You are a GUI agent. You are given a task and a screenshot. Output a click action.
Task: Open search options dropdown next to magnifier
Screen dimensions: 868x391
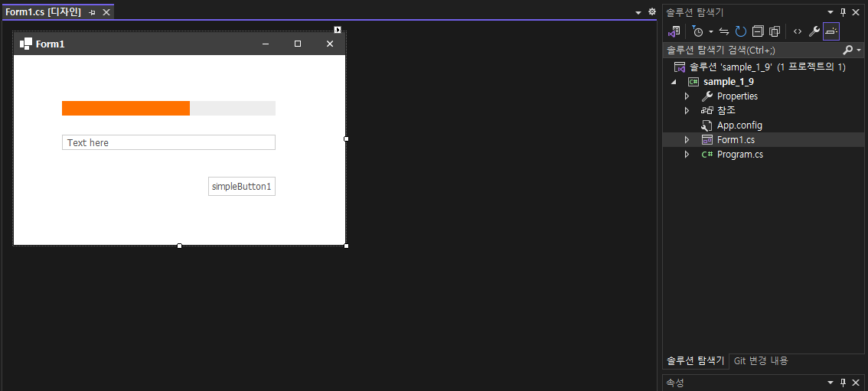[x=859, y=51]
